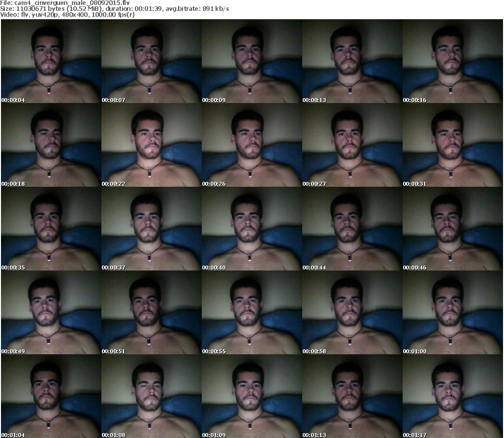
Task: Select the thumbnail stamped 00:00:44
Action: [352, 229]
